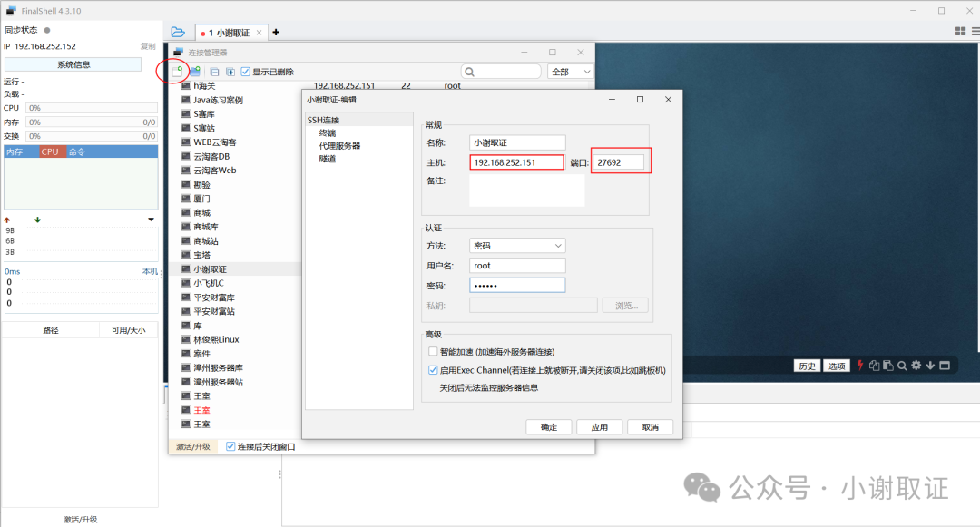
Task: Click the upload speed orange arrow icon
Action: coord(7,220)
